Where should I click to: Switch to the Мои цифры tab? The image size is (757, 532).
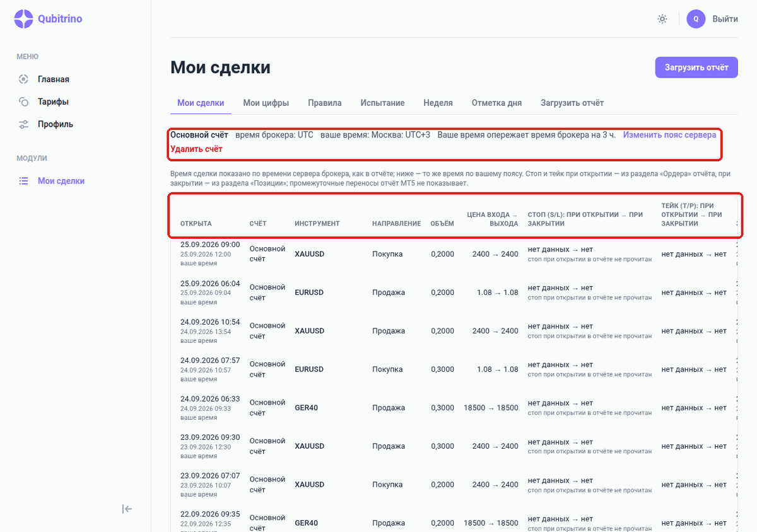click(266, 103)
